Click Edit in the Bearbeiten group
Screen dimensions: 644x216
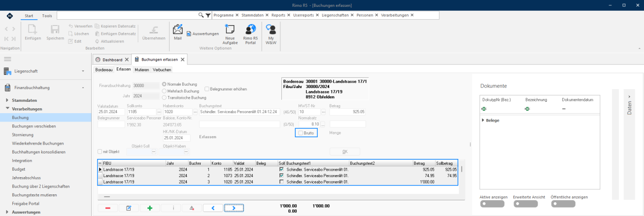(x=75, y=41)
